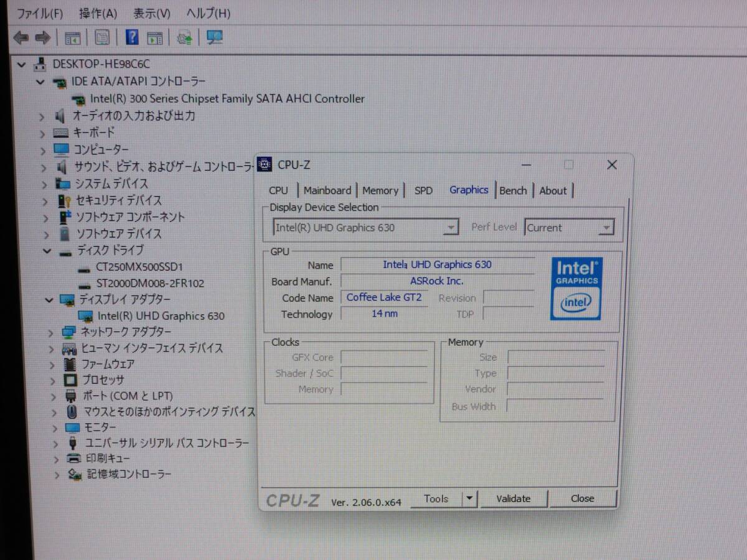Viewport: 747px width, 560px height.
Task: Click the blue Help question-mark toolbar icon
Action: coord(132,37)
